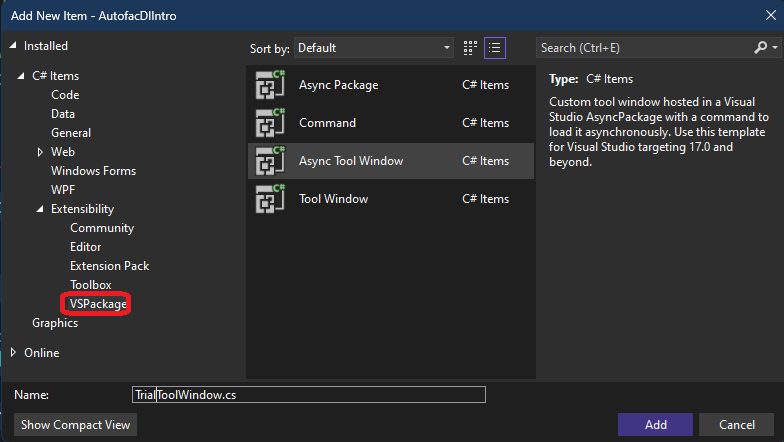The width and height of the screenshot is (784, 442).
Task: Collapse the Installed section
Action: point(13,46)
